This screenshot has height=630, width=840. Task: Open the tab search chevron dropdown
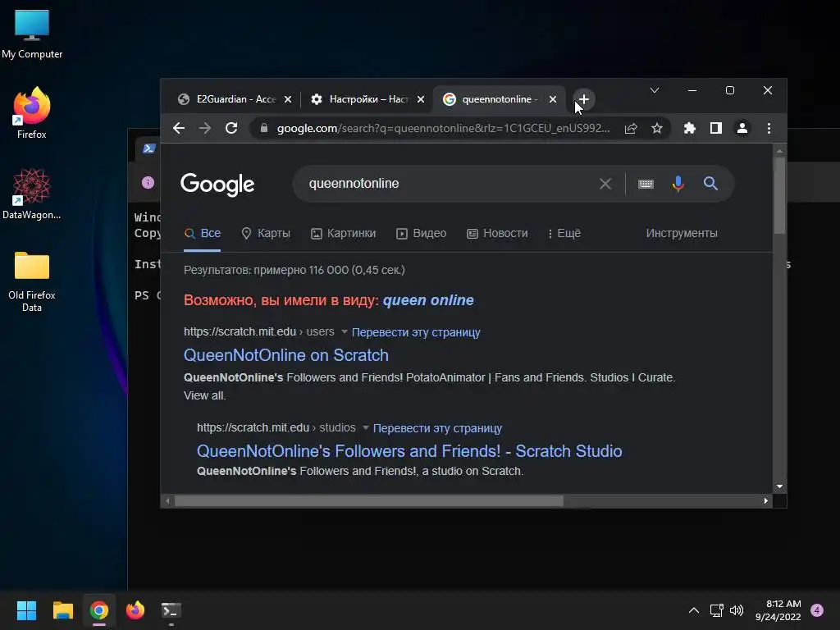[654, 90]
